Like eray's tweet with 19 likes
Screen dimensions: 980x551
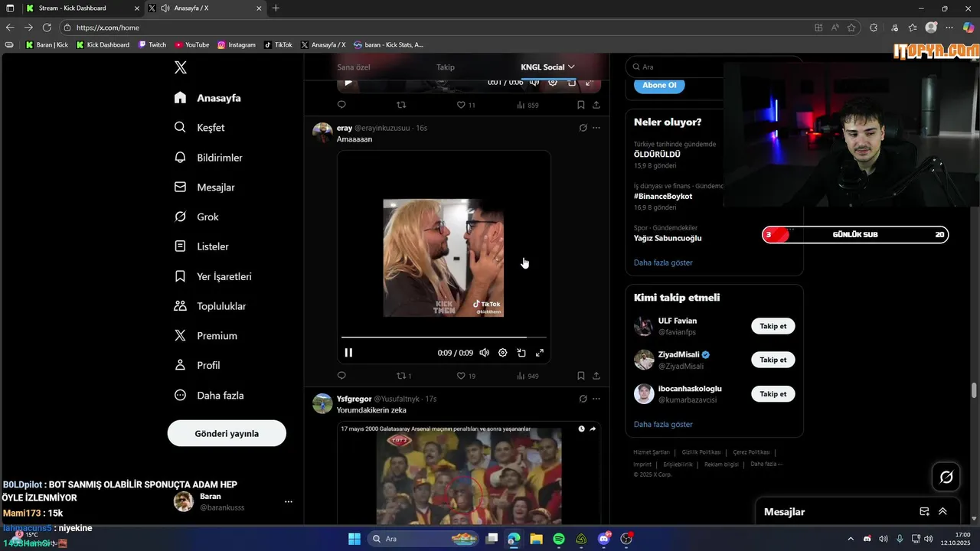click(465, 376)
